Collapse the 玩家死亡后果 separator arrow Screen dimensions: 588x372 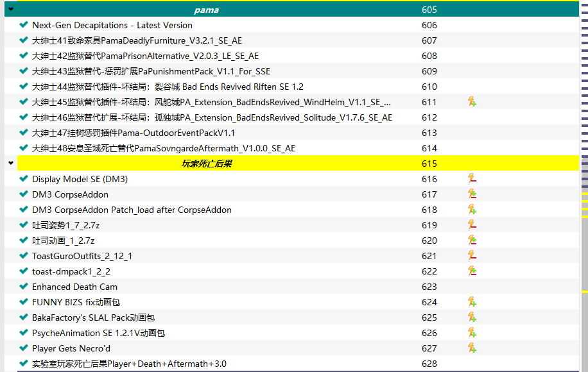pos(11,164)
